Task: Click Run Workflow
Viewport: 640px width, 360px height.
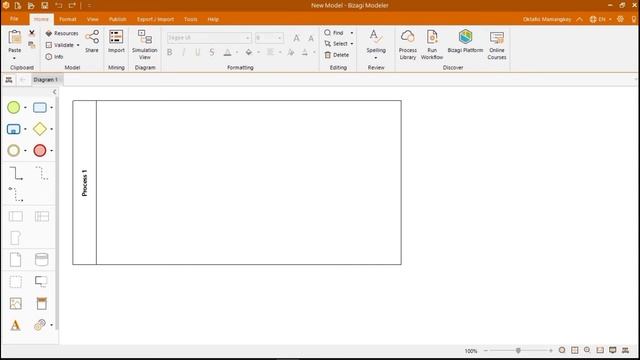Action: pos(432,44)
